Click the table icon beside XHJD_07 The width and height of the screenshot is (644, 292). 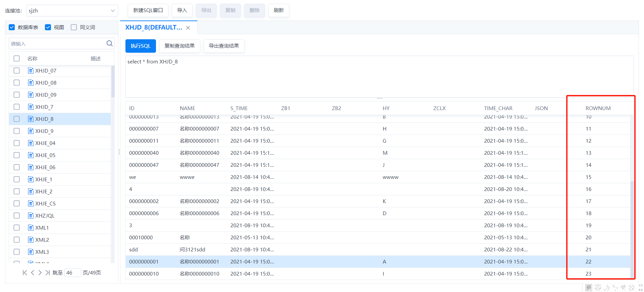pyautogui.click(x=31, y=70)
